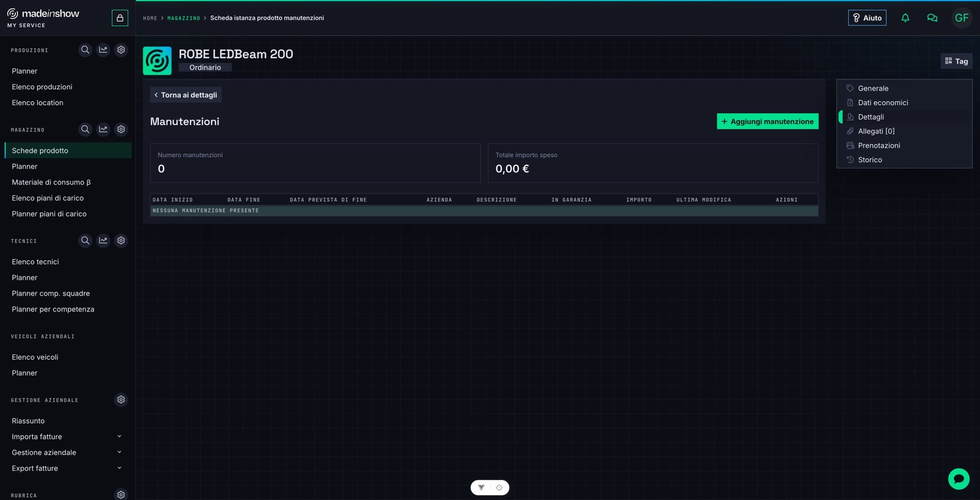Open Elenco tecnici
Screen dimensions: 980x500
pyautogui.click(x=35, y=262)
